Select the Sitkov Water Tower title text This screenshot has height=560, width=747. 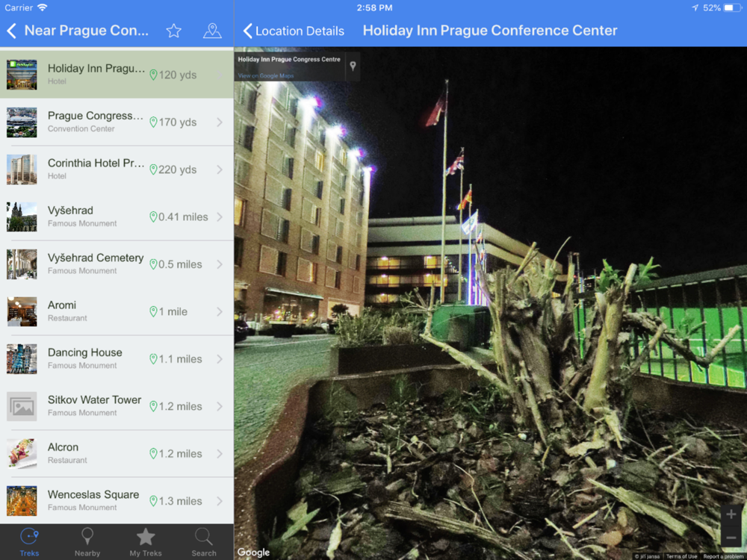pos(94,400)
